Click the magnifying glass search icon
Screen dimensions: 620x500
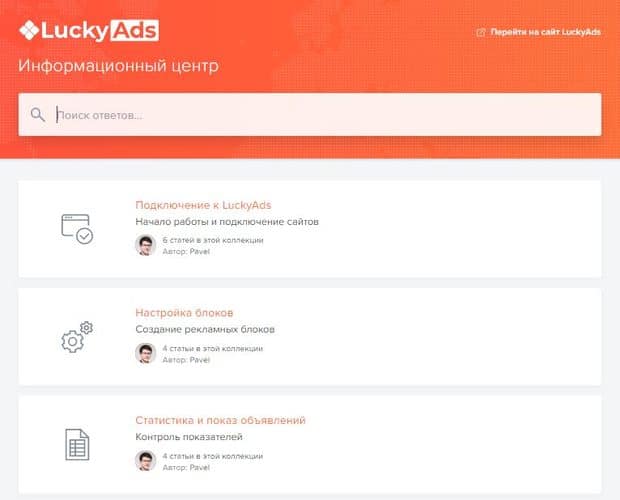click(38, 115)
